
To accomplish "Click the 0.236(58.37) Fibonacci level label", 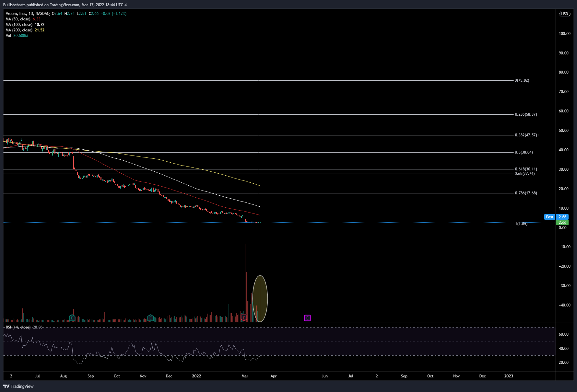I will click(526, 114).
